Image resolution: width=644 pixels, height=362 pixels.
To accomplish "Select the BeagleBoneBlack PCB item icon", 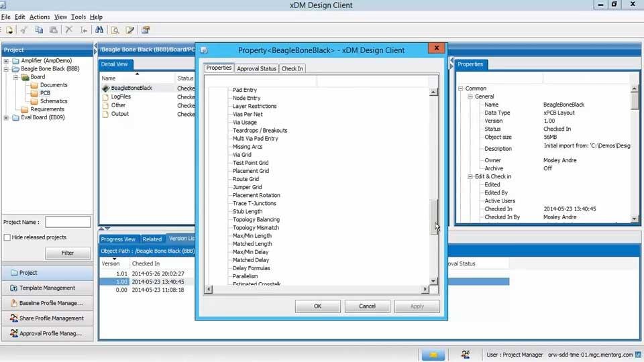I will point(105,88).
